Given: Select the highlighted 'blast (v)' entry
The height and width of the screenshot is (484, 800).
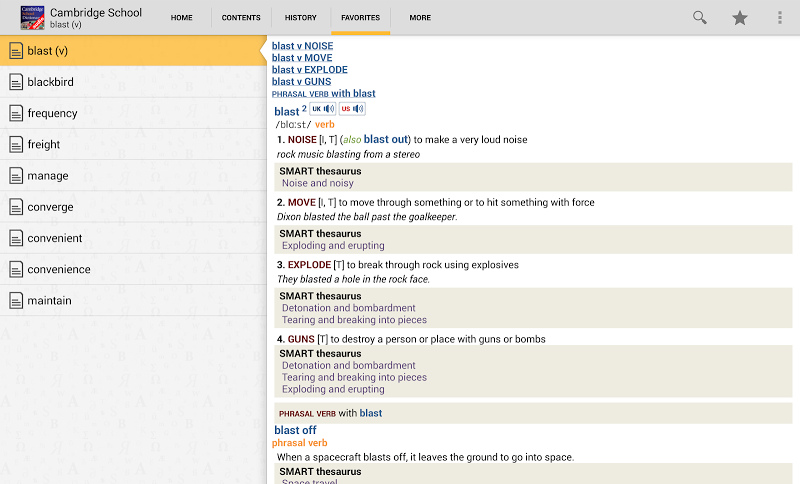Looking at the screenshot, I should coord(133,50).
